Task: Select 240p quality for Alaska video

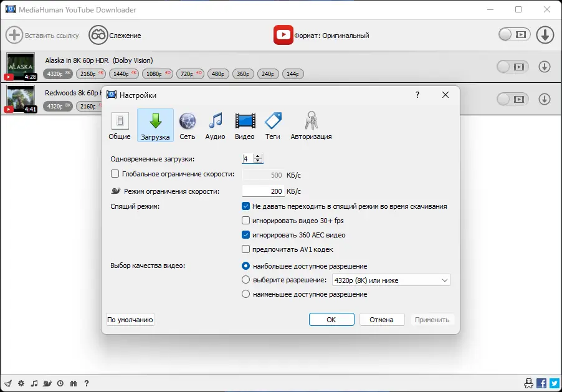Action: (x=268, y=74)
